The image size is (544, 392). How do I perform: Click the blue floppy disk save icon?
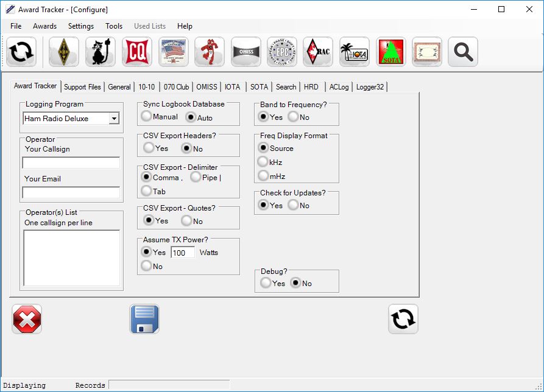144,319
